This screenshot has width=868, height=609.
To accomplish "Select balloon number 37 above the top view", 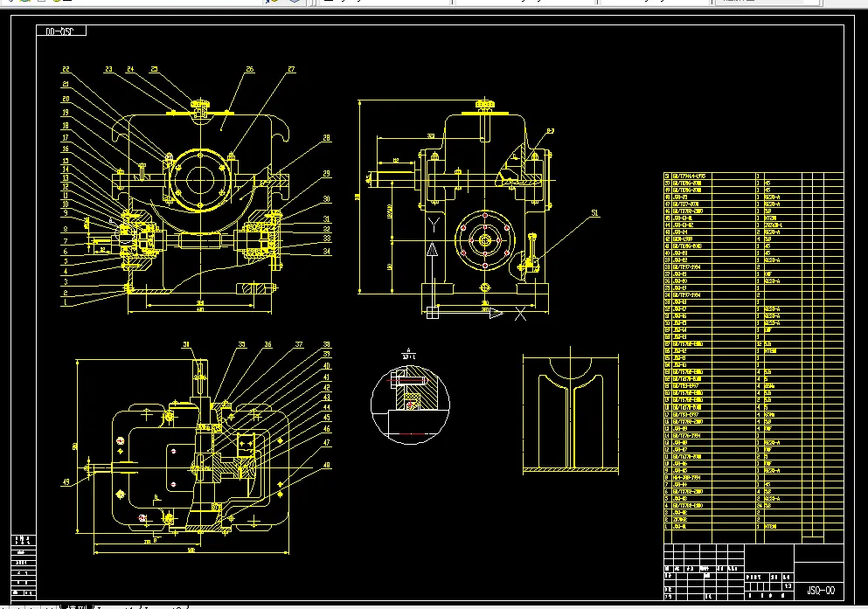I will (x=299, y=344).
